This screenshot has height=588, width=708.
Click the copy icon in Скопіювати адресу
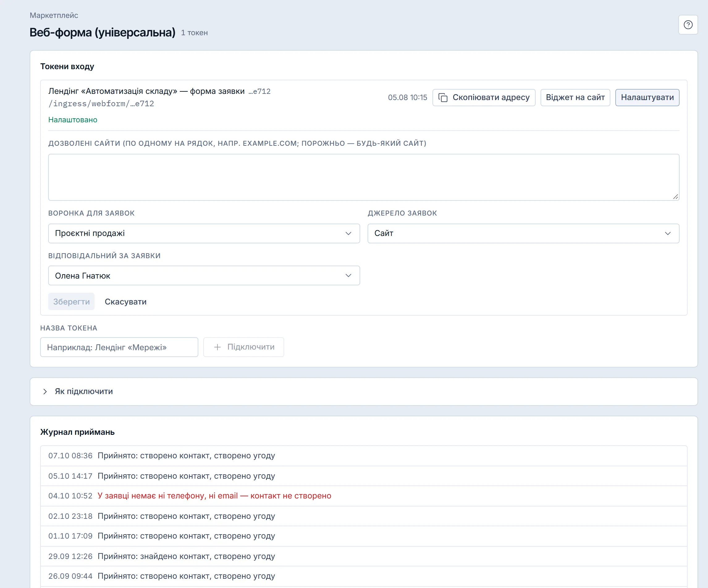(x=443, y=97)
